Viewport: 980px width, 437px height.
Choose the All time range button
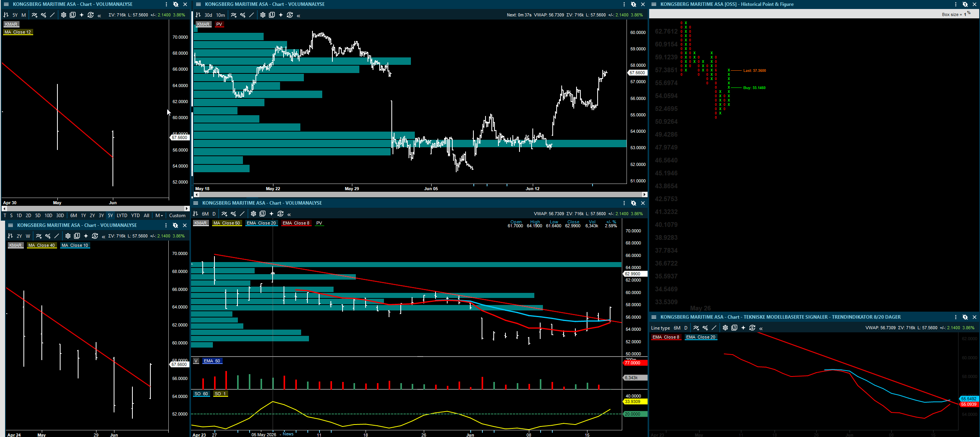(146, 215)
